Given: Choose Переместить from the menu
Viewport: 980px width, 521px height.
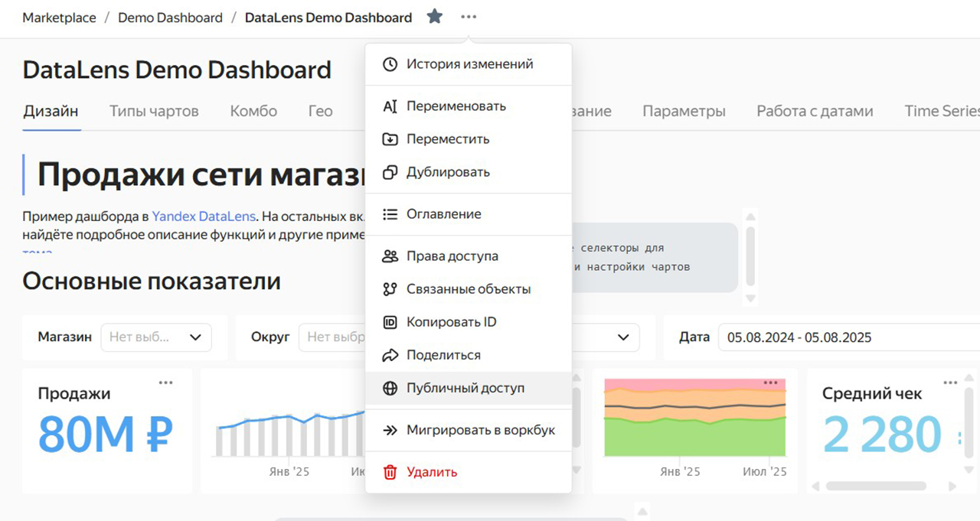Looking at the screenshot, I should pos(469,139).
